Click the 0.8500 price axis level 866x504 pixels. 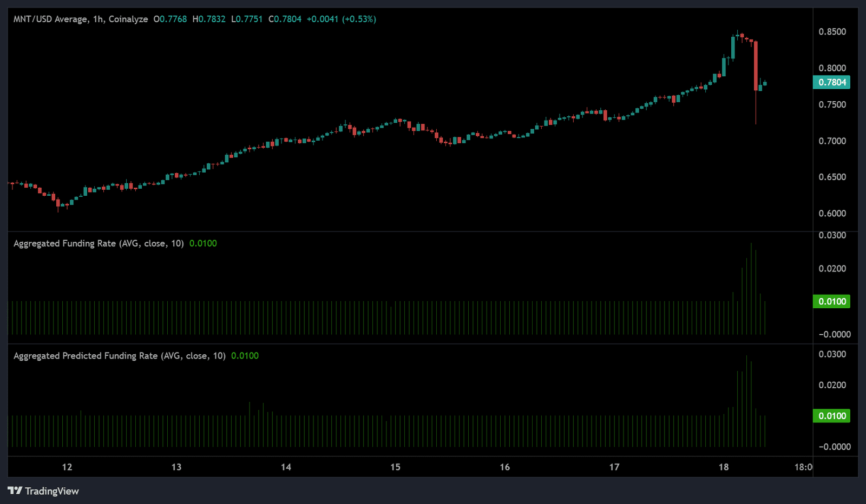pos(832,32)
